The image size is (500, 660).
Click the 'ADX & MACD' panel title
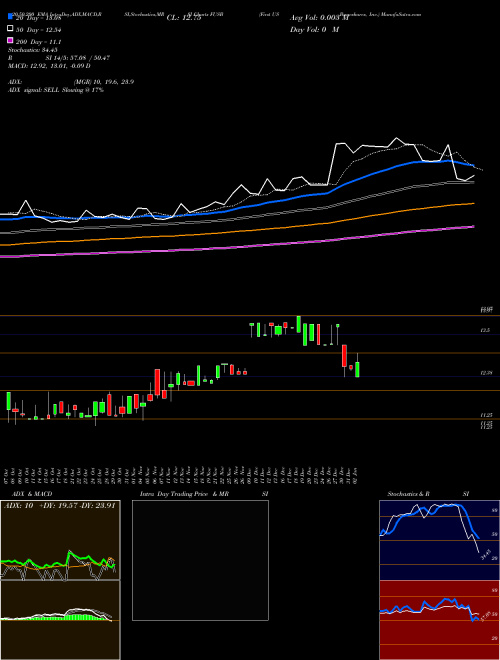point(32,494)
